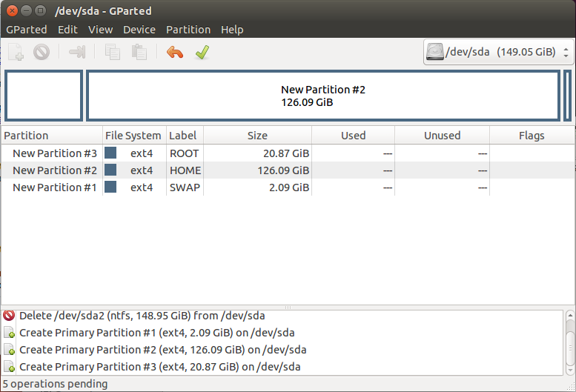Image resolution: width=576 pixels, height=392 pixels.
Task: Click the pane divider grip above operations list
Action: coord(288,308)
